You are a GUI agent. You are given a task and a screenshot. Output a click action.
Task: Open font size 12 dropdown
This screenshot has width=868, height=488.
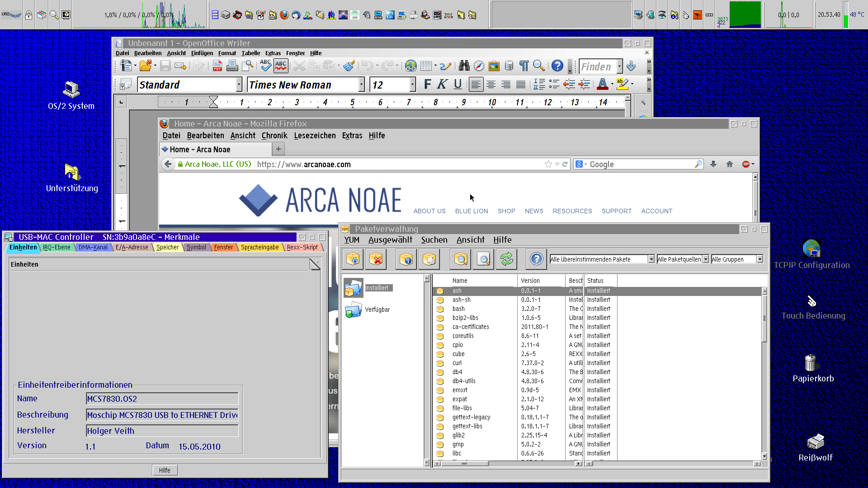pyautogui.click(x=412, y=85)
